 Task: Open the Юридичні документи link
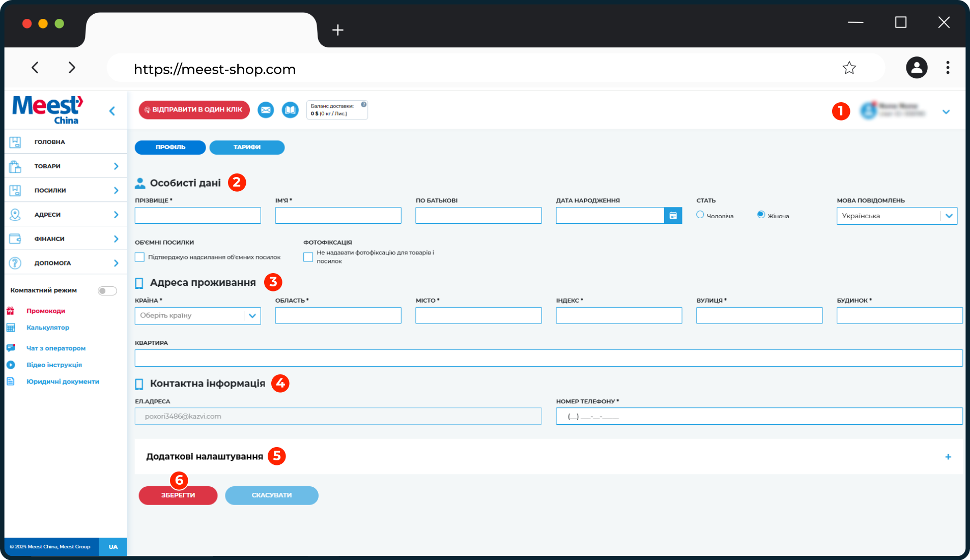click(63, 381)
